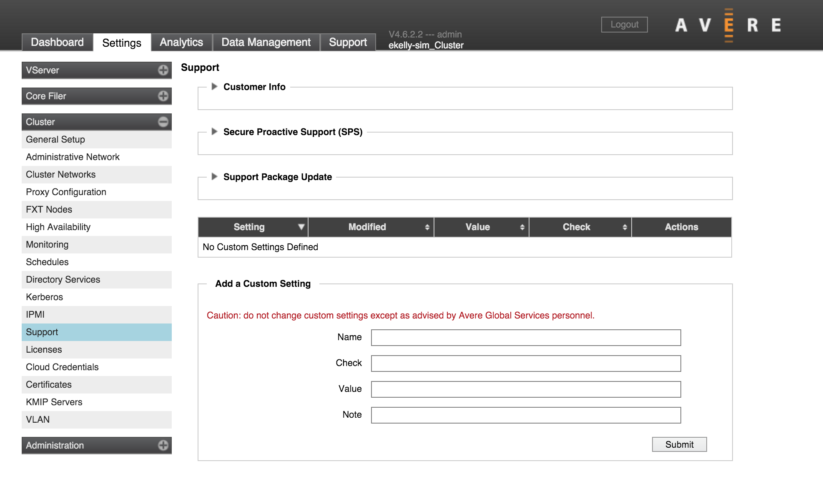
Task: Go to Certificates page
Action: click(97, 385)
